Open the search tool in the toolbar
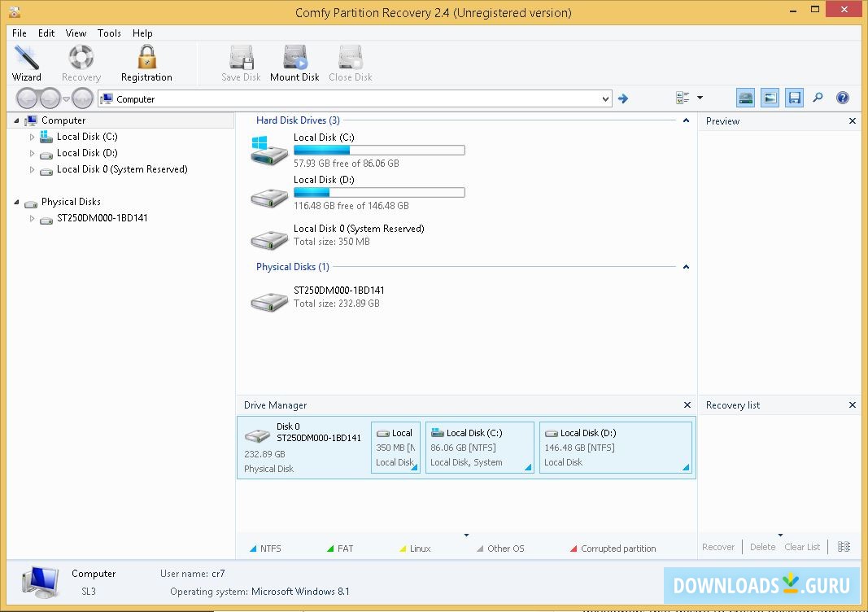 click(818, 97)
